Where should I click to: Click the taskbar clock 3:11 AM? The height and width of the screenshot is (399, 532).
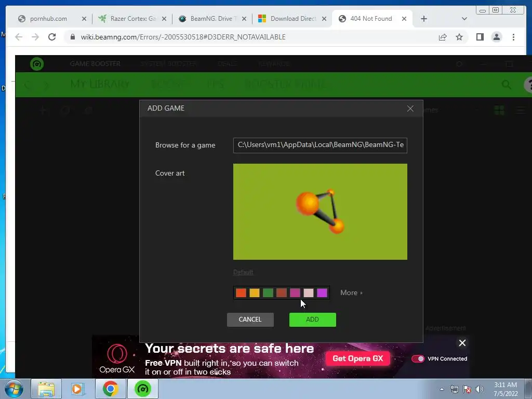click(x=506, y=389)
